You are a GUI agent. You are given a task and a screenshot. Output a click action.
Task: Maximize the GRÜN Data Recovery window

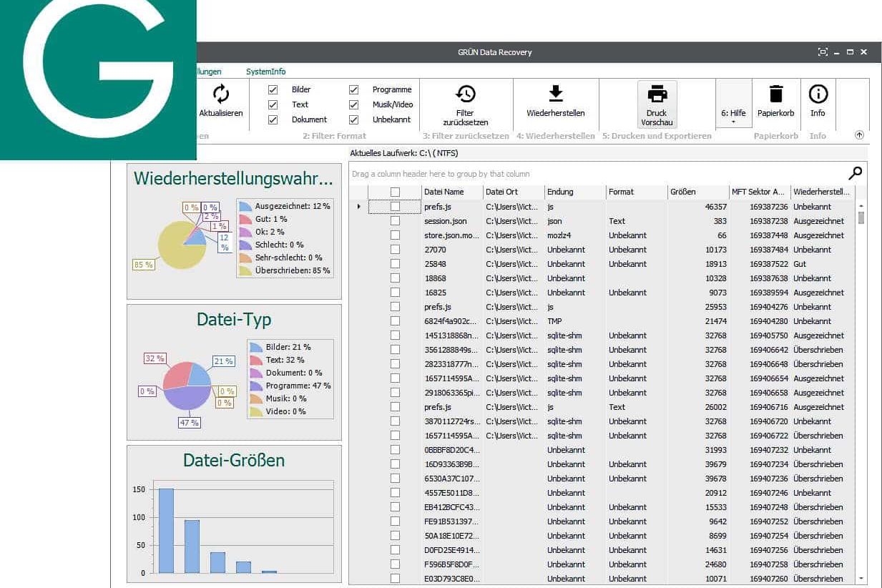[850, 52]
